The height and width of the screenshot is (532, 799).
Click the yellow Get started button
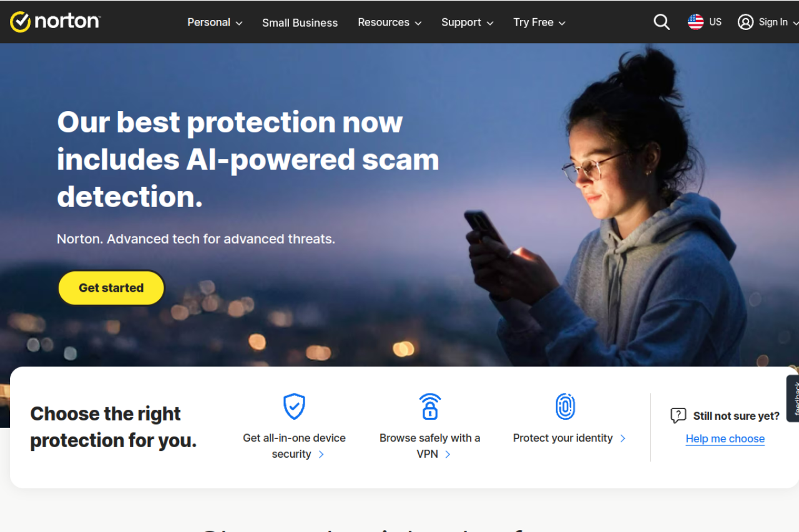click(x=111, y=288)
